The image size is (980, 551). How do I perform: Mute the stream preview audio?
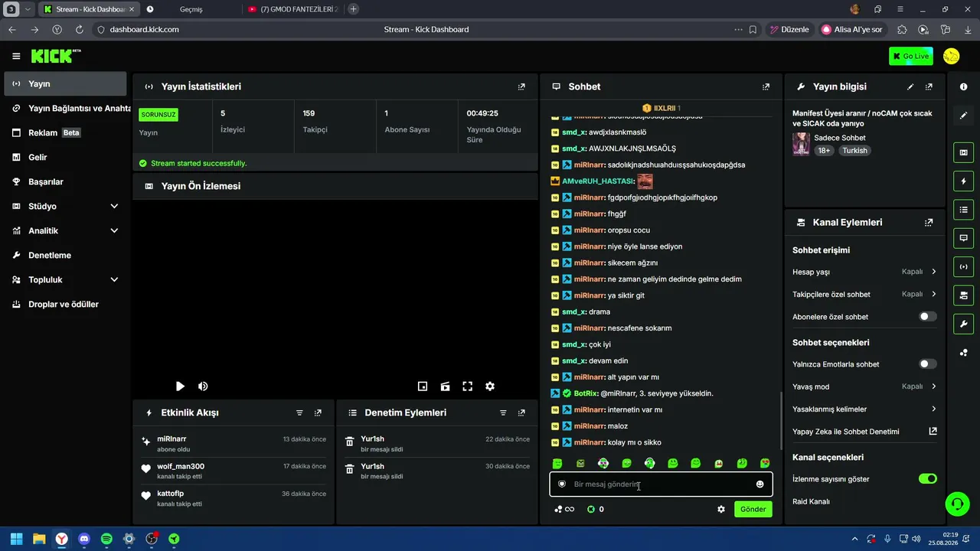tap(203, 386)
